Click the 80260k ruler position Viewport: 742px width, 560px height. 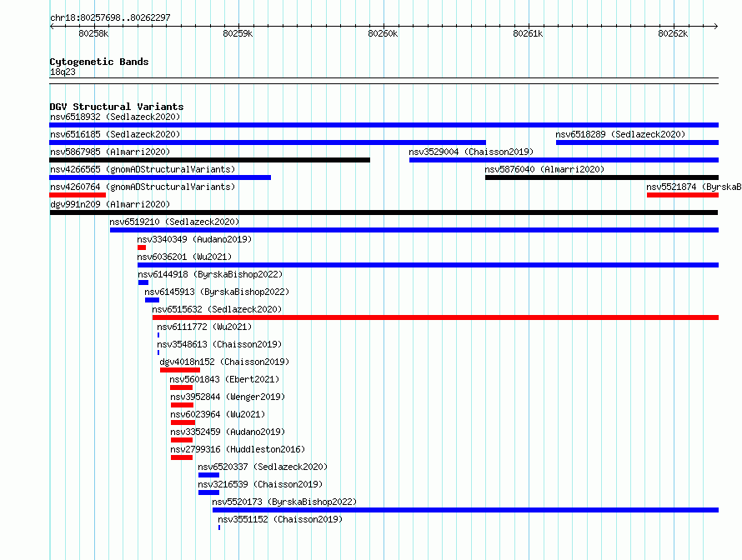(383, 33)
